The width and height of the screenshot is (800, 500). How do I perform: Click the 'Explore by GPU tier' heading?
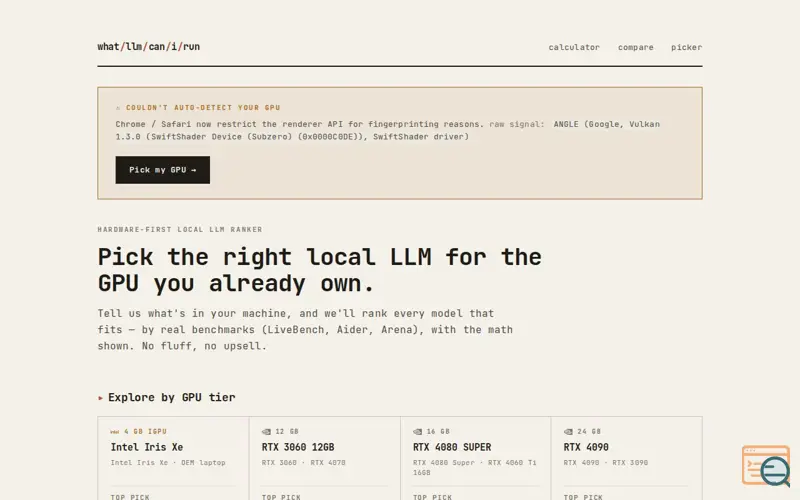tap(171, 397)
